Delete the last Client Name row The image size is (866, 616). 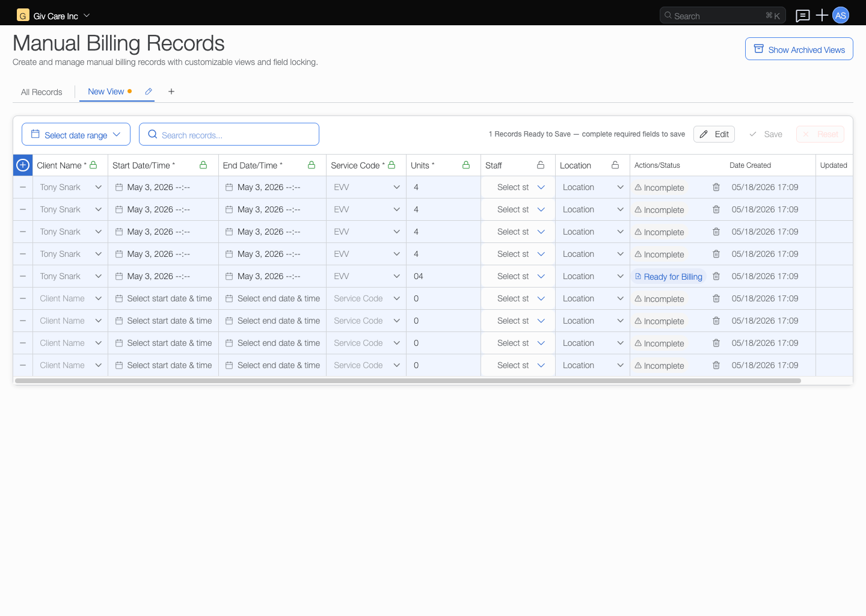[x=716, y=365]
